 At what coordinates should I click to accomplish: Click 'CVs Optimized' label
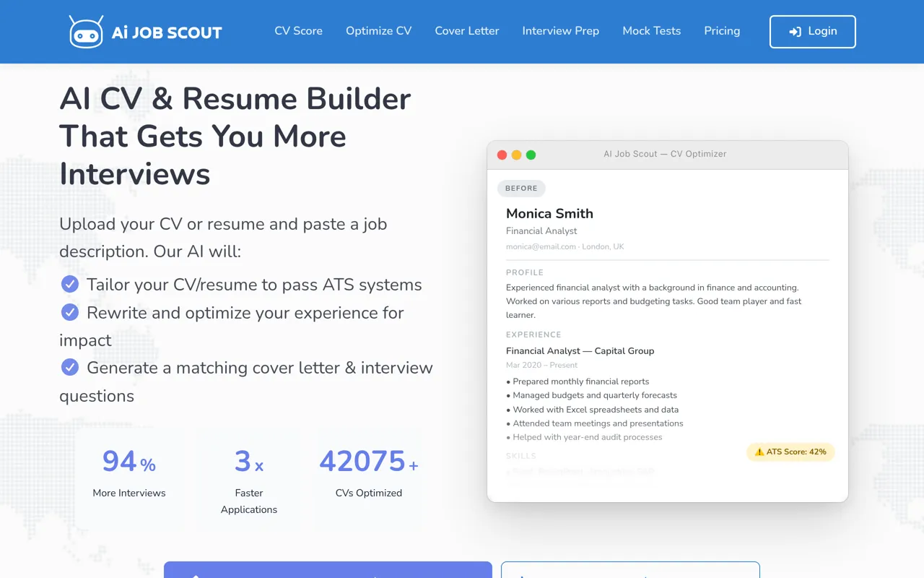coord(369,493)
